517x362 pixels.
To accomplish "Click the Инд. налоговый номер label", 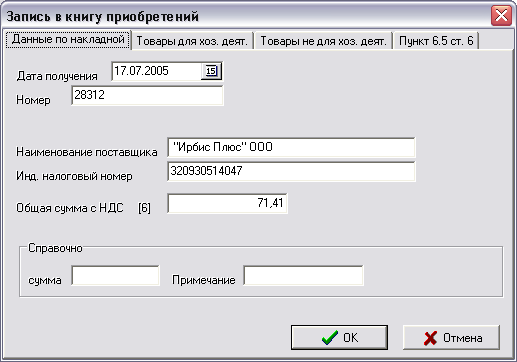I will [x=74, y=176].
